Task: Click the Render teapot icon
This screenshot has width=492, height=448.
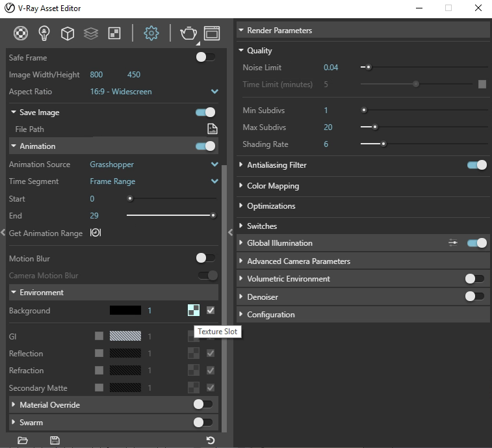Action: (188, 33)
